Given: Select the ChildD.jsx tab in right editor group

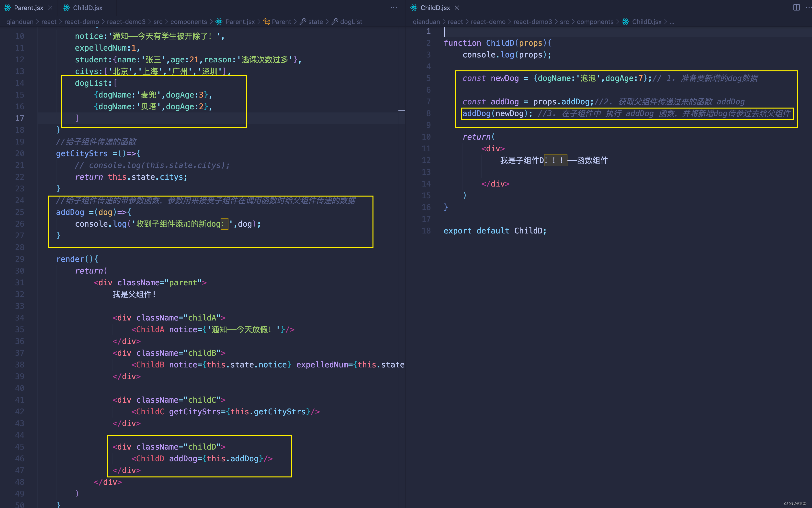Looking at the screenshot, I should tap(435, 8).
